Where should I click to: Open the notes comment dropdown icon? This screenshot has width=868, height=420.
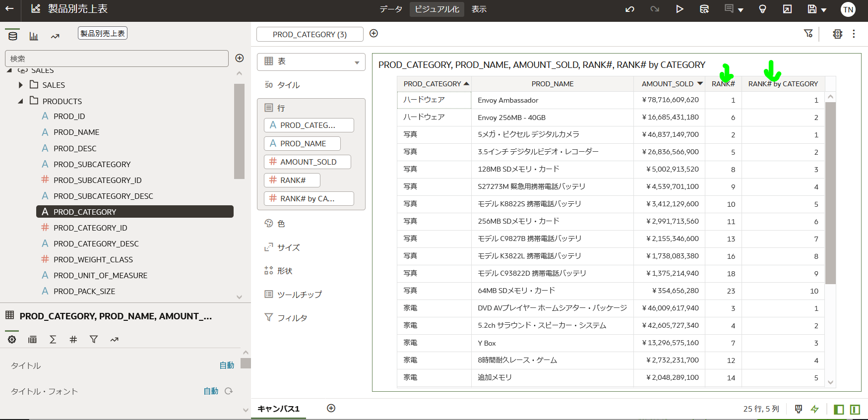click(734, 9)
